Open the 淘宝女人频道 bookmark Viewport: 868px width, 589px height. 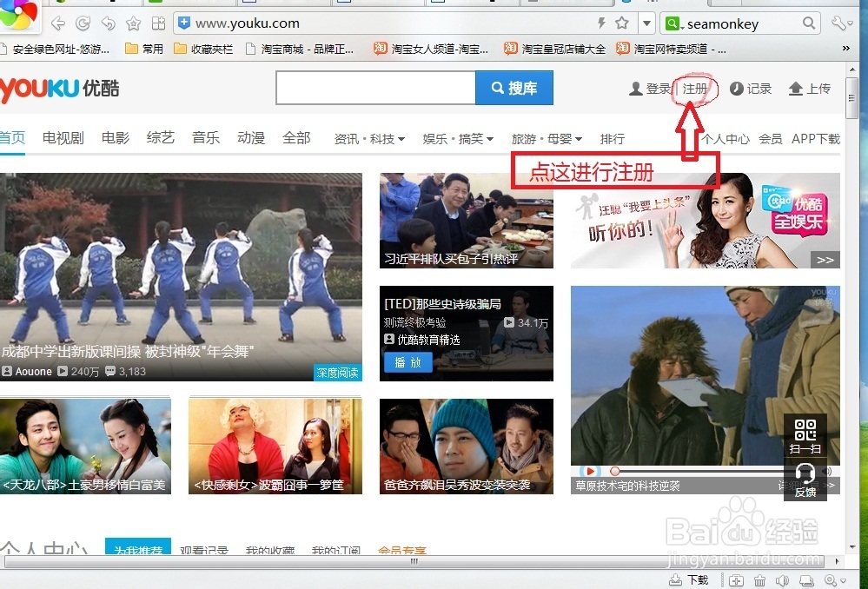431,50
